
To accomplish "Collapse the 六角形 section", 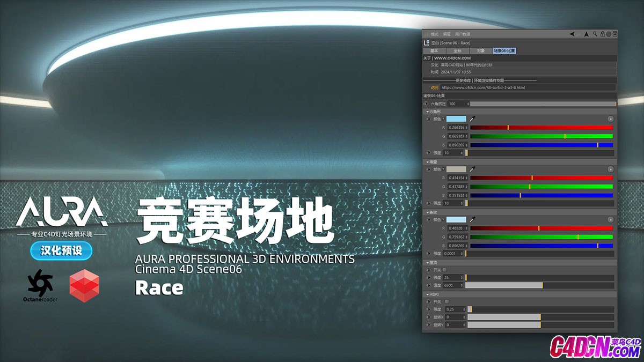I will pos(428,111).
